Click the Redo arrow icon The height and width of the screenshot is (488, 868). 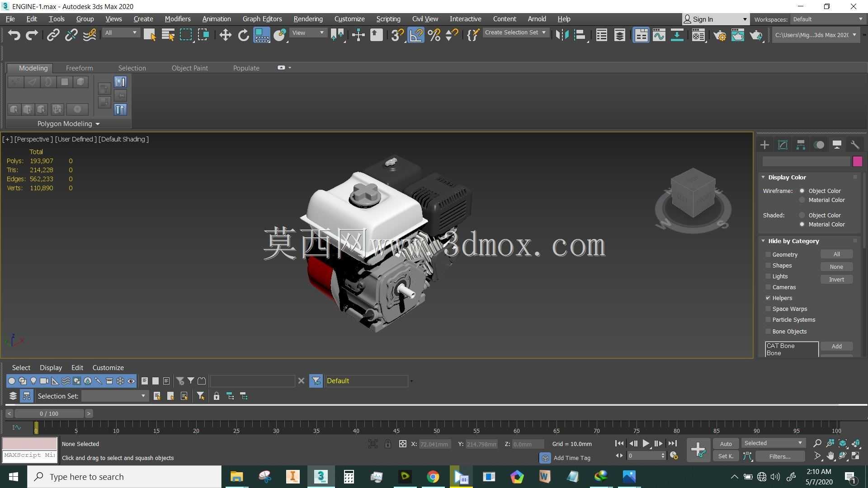[32, 35]
